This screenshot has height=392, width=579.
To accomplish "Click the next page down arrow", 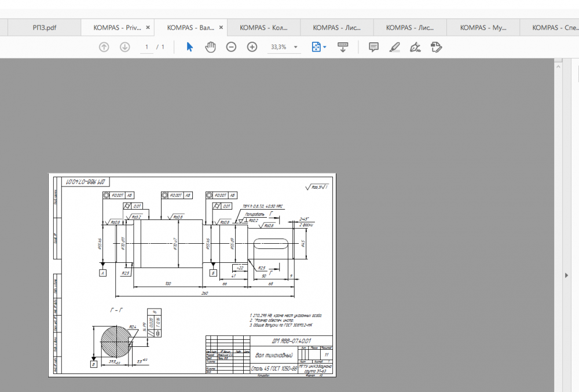I will pos(124,47).
